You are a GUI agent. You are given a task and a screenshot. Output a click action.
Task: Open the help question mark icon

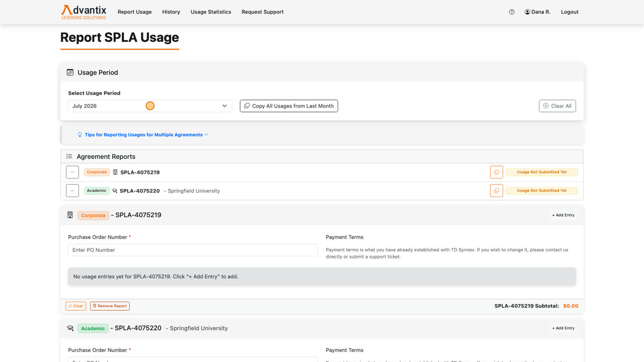(512, 12)
